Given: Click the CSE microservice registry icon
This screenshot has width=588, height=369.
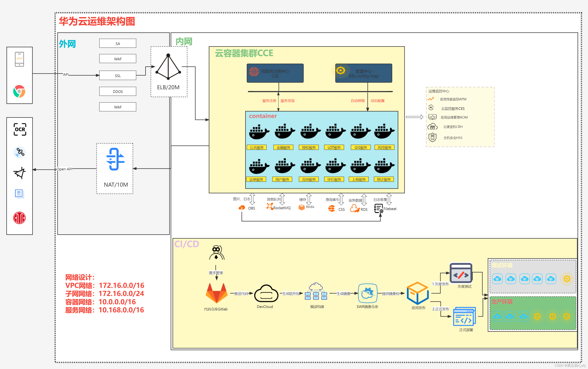Looking at the screenshot, I should point(254,71).
